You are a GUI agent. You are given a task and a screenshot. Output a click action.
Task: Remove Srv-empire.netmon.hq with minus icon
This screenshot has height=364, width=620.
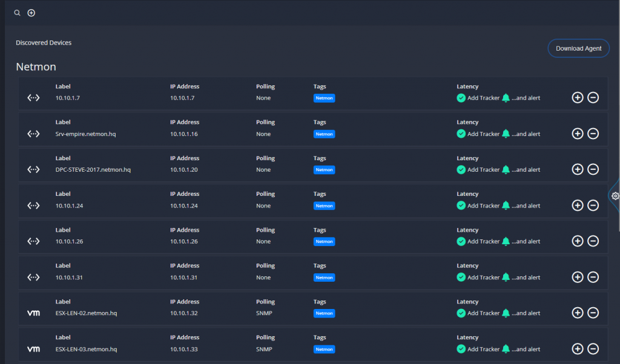pos(593,134)
